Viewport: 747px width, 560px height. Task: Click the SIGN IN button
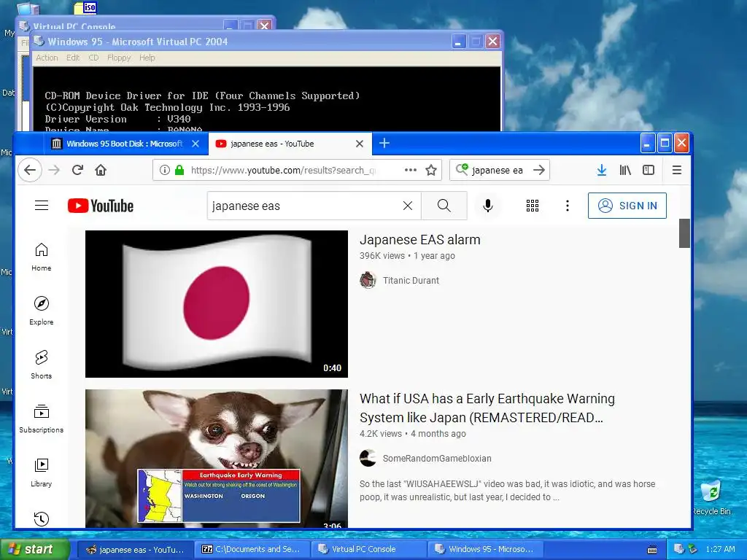pyautogui.click(x=627, y=206)
